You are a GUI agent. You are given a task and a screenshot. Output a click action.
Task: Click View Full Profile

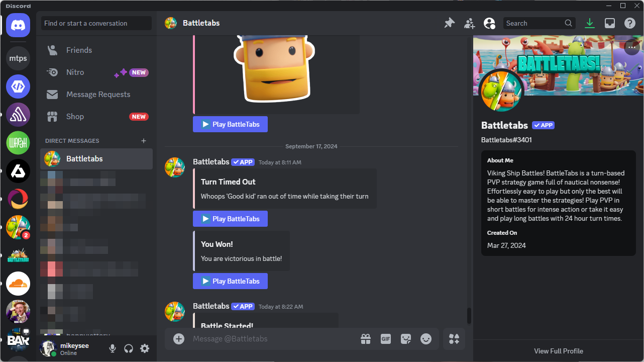[x=558, y=351]
